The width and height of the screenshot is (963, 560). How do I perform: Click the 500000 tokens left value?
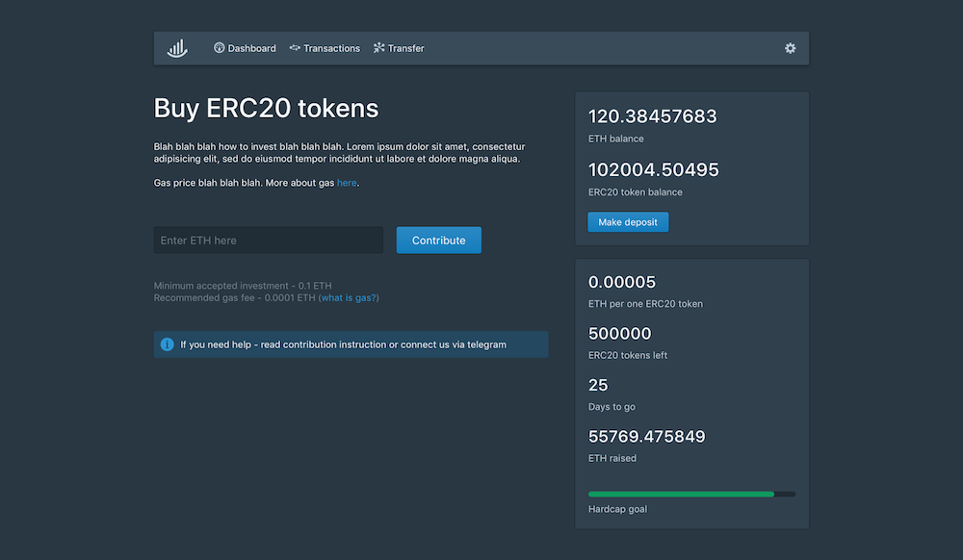[x=619, y=334]
